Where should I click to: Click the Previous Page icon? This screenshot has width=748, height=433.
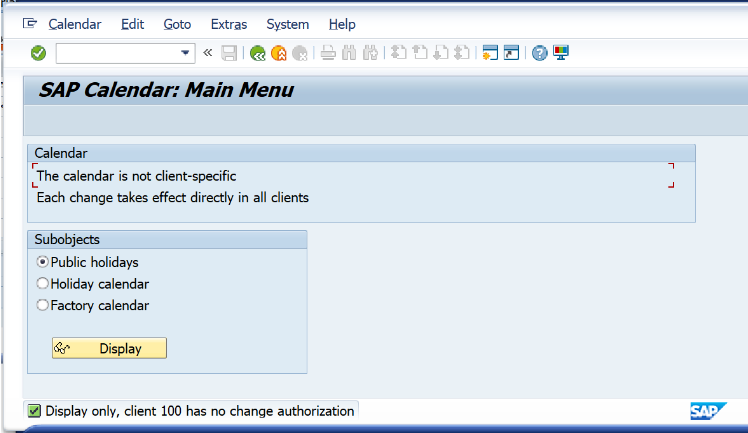click(x=420, y=52)
